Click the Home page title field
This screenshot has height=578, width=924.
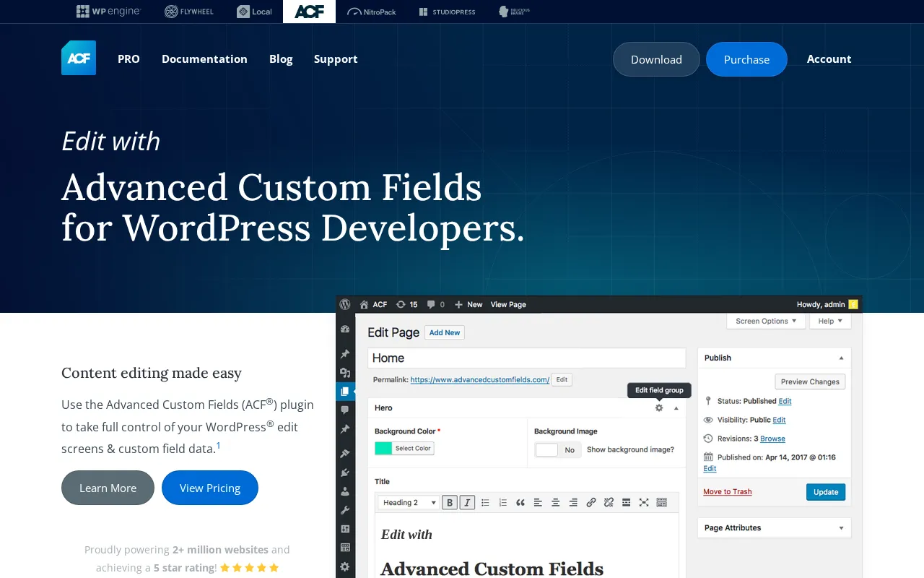pos(527,358)
